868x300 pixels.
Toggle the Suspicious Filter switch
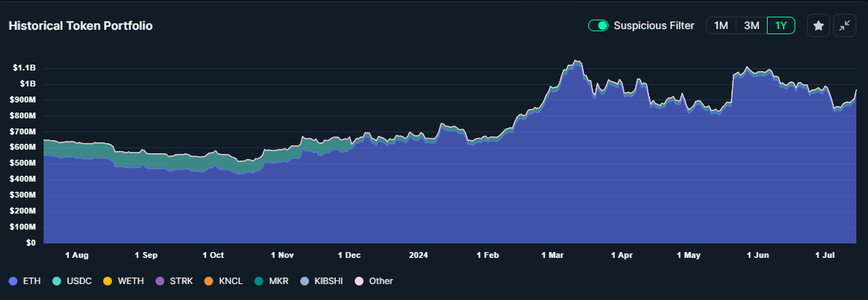[598, 25]
